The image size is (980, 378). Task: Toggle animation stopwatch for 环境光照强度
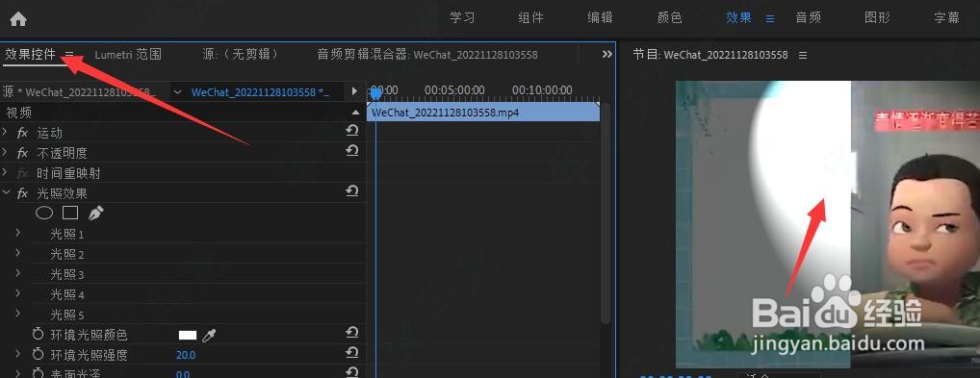point(39,355)
